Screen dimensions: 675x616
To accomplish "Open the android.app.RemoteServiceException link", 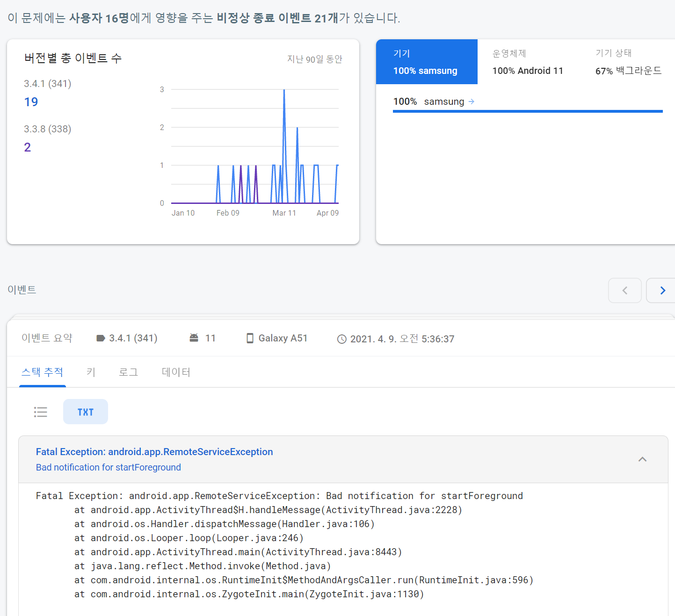I will (x=154, y=452).
